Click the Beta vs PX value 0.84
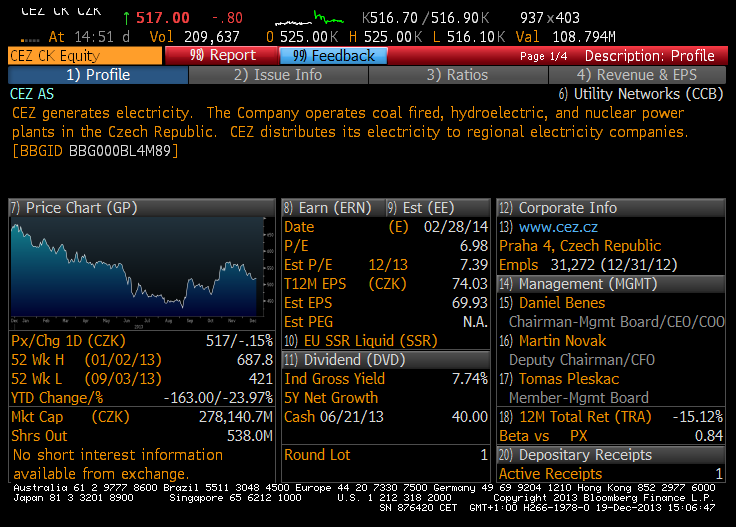 pyautogui.click(x=709, y=436)
